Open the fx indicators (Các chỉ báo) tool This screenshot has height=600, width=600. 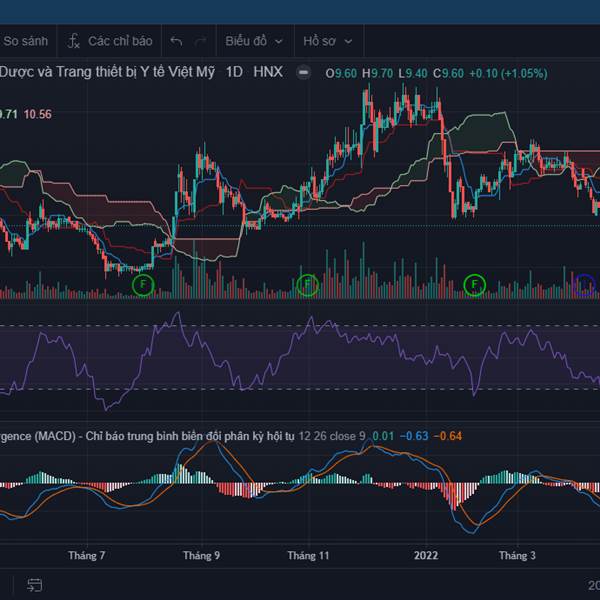pos(110,41)
